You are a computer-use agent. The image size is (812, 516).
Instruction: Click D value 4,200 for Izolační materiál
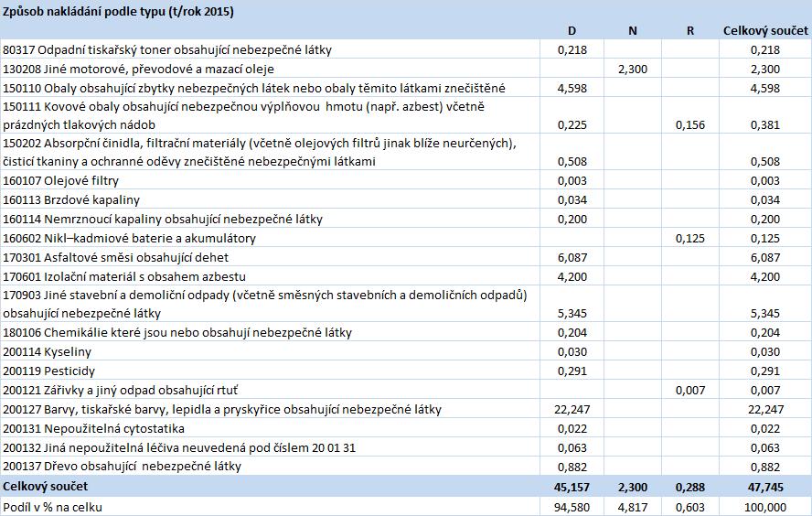(x=572, y=276)
